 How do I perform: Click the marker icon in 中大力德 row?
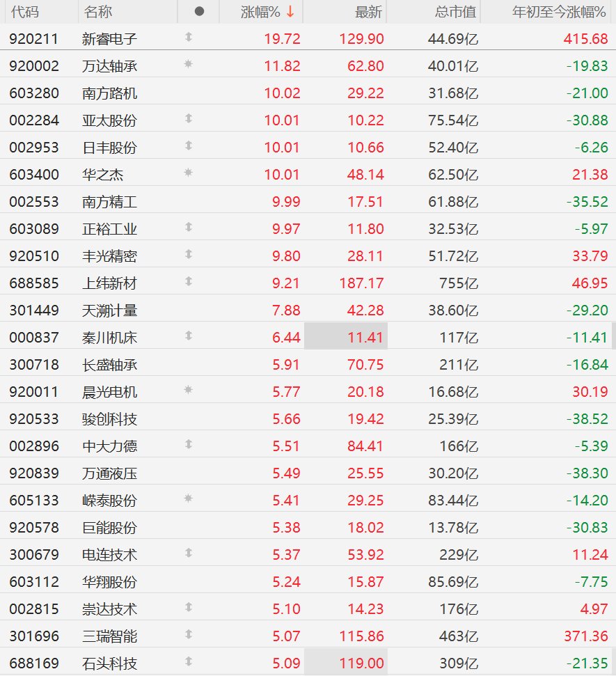click(189, 445)
